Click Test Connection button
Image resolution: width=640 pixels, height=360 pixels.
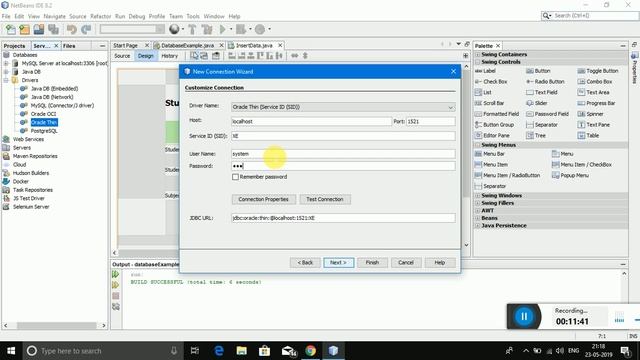coord(325,199)
